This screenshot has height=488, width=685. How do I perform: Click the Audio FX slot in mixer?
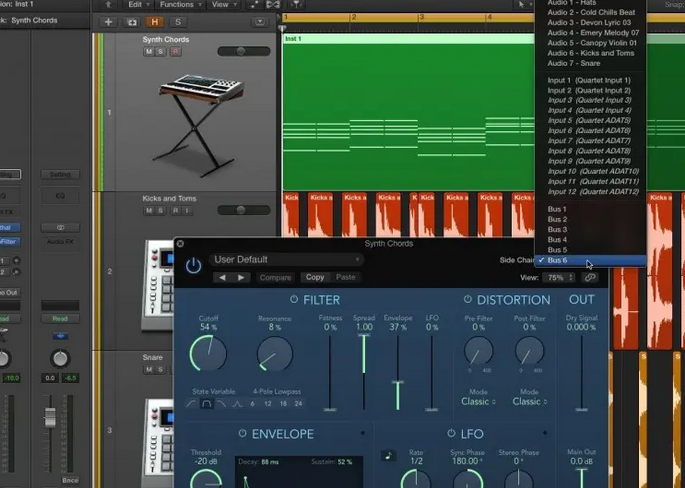[x=60, y=242]
